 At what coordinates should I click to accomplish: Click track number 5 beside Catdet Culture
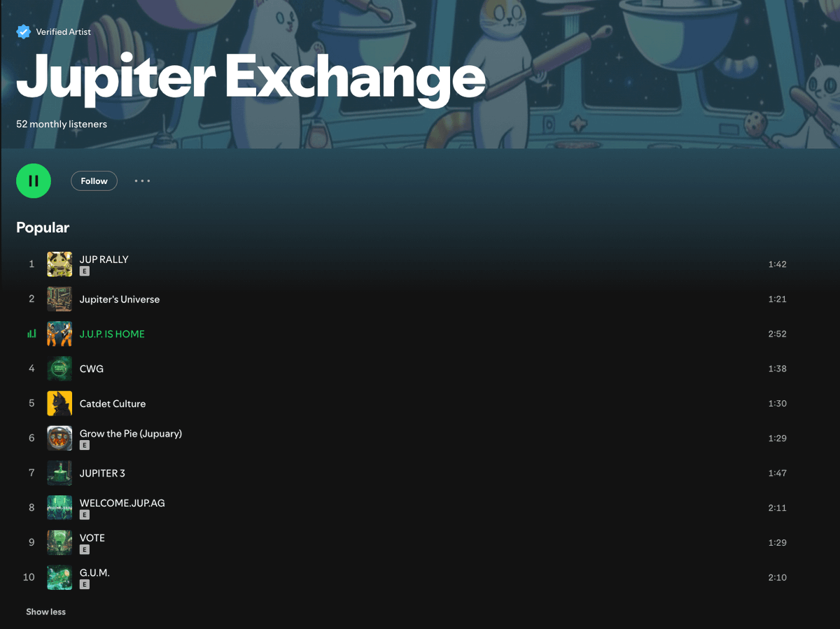[x=31, y=404]
